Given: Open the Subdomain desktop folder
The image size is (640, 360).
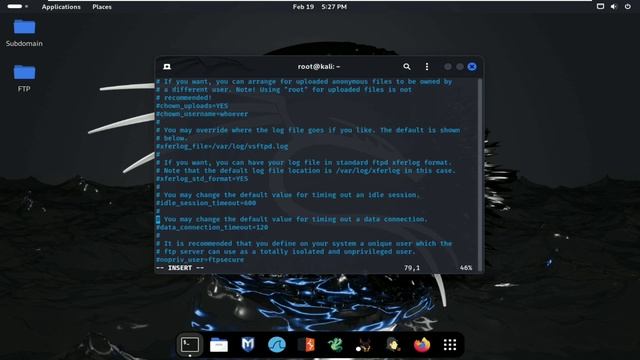Looking at the screenshot, I should [x=24, y=33].
